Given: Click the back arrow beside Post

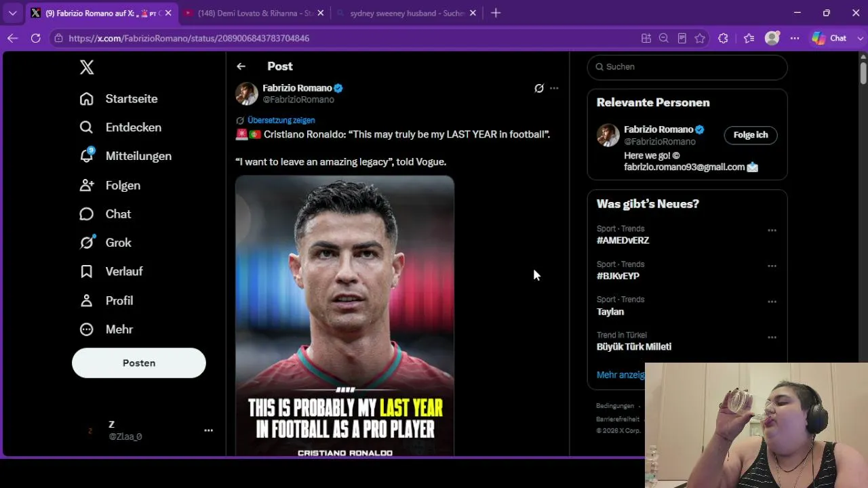Looking at the screenshot, I should click(x=241, y=66).
